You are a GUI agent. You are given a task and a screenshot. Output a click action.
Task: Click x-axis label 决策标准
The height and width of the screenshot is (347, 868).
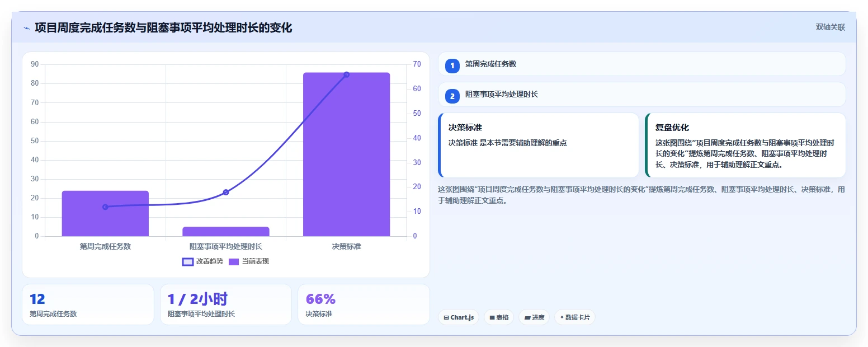coord(346,246)
